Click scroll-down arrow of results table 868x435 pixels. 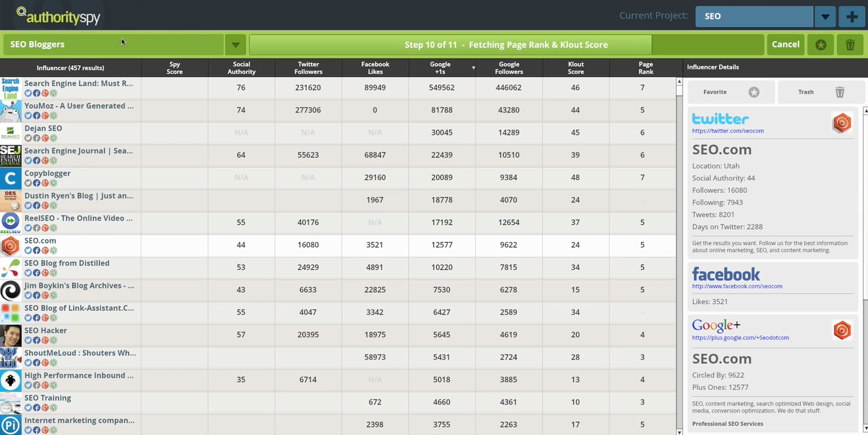[679, 432]
